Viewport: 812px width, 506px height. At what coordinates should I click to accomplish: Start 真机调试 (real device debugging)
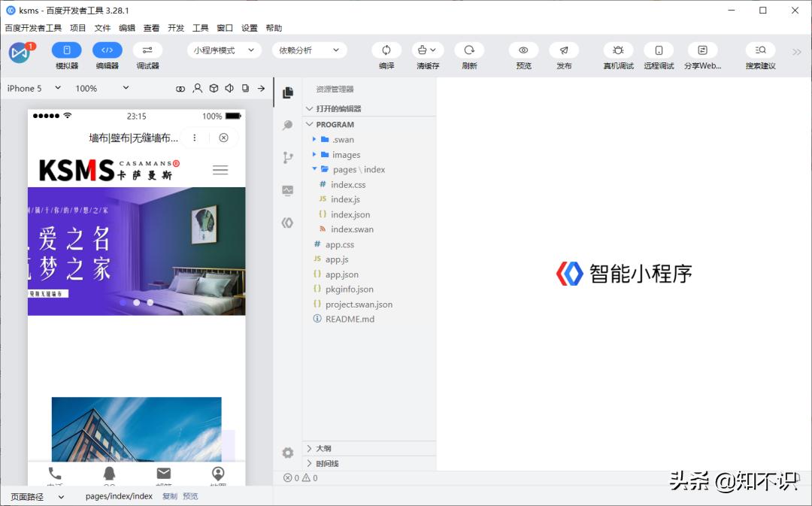617,50
